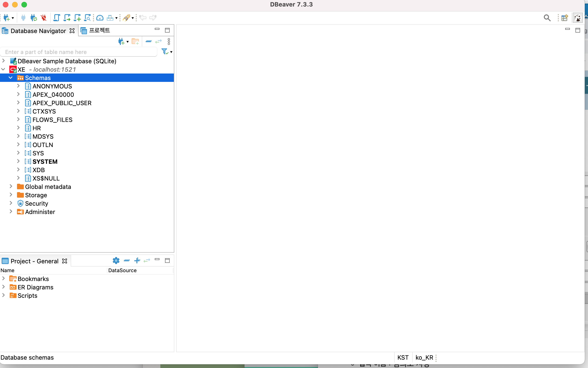This screenshot has height=368, width=588.
Task: Click the Reconnect plug icon with green arrows
Action: point(33,18)
